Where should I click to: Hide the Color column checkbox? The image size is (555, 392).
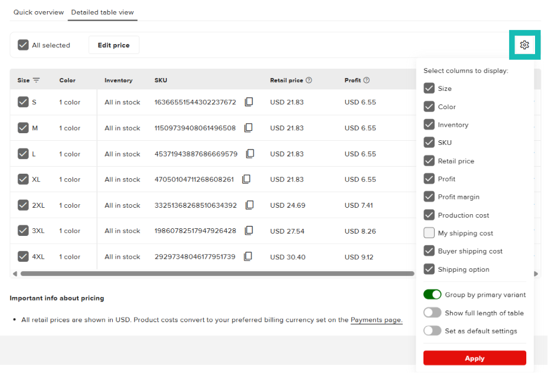pyautogui.click(x=429, y=106)
